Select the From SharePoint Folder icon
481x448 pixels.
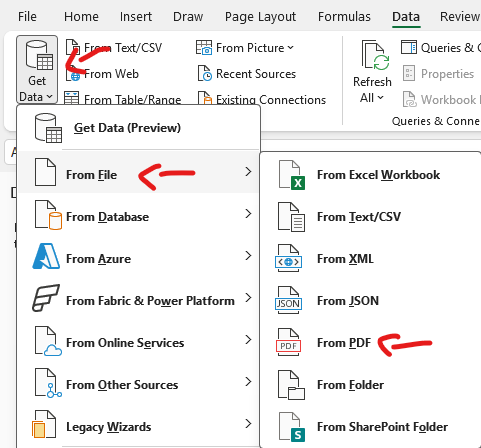292,427
